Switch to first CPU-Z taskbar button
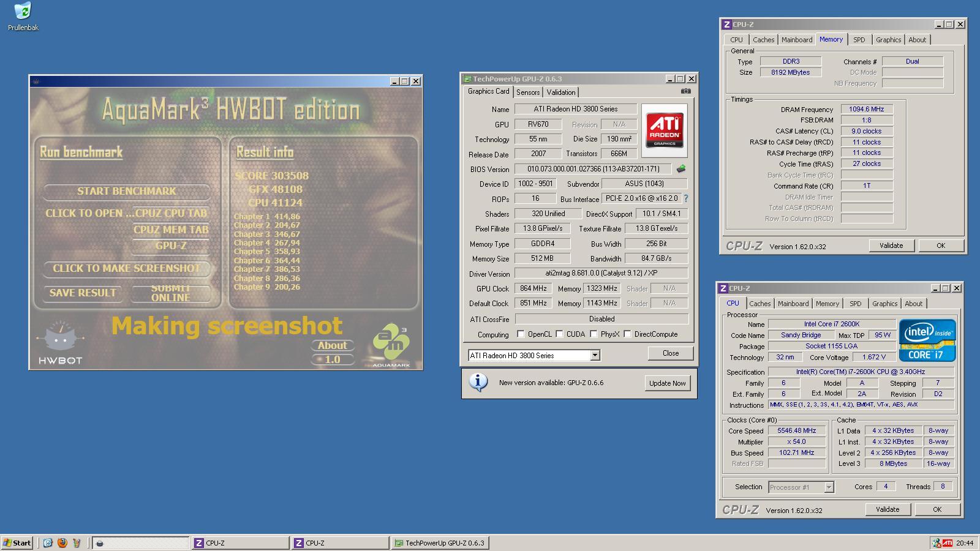The height and width of the screenshot is (551, 980). pos(241,542)
